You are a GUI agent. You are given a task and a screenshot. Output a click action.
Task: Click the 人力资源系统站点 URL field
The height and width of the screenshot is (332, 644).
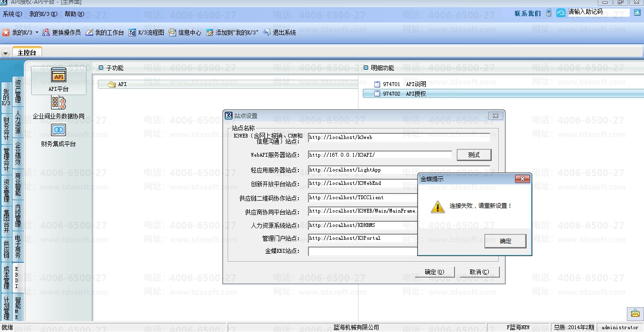[363, 225]
